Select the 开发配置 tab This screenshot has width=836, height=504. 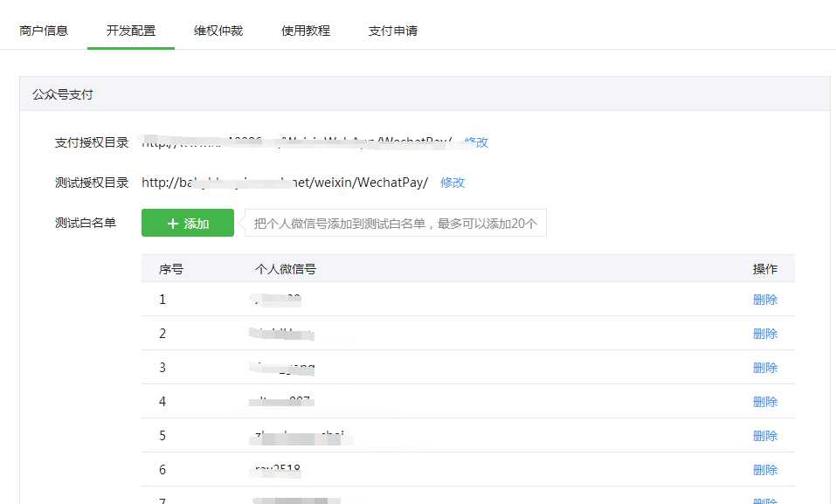(131, 31)
